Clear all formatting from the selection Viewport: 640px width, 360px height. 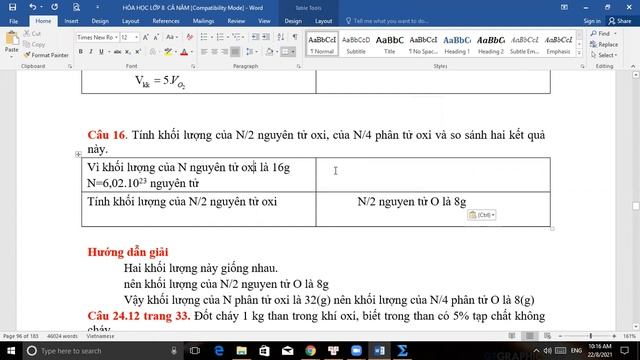coord(189,37)
